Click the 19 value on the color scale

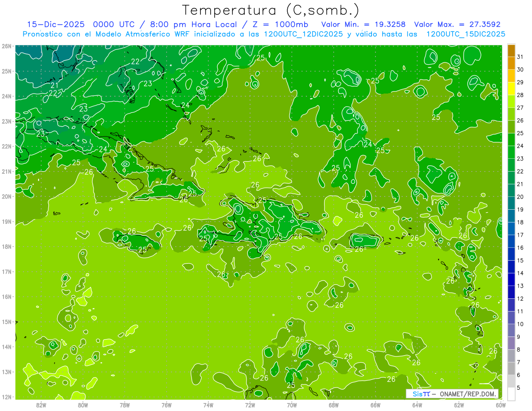pos(520,210)
